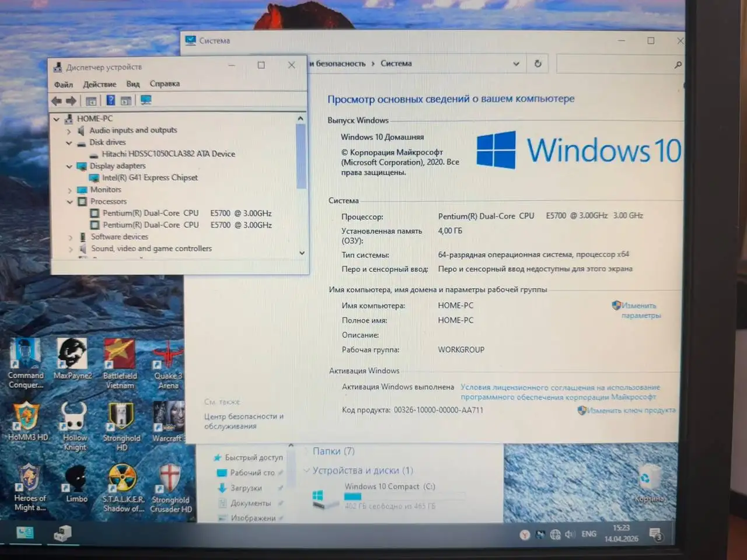The width and height of the screenshot is (747, 560).
Task: Select the Limbo desktop icon
Action: [x=75, y=480]
